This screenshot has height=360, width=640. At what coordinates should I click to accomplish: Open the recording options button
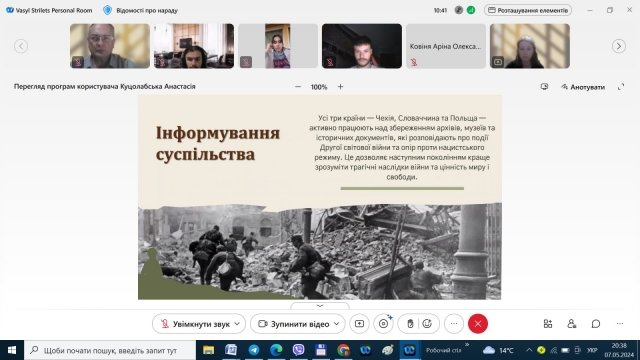(x=383, y=324)
